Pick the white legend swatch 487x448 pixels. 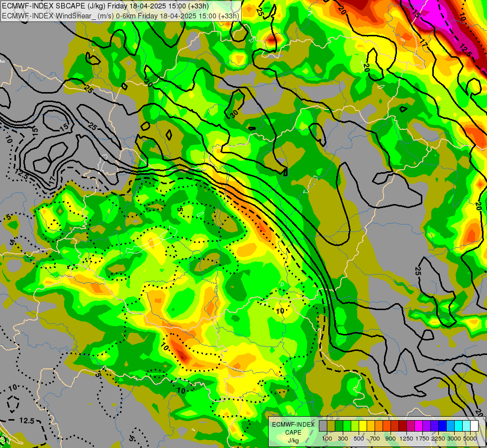point(474,426)
